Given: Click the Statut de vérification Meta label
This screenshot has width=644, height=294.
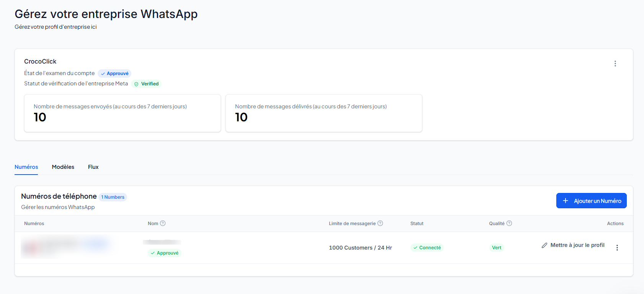Looking at the screenshot, I should point(76,83).
